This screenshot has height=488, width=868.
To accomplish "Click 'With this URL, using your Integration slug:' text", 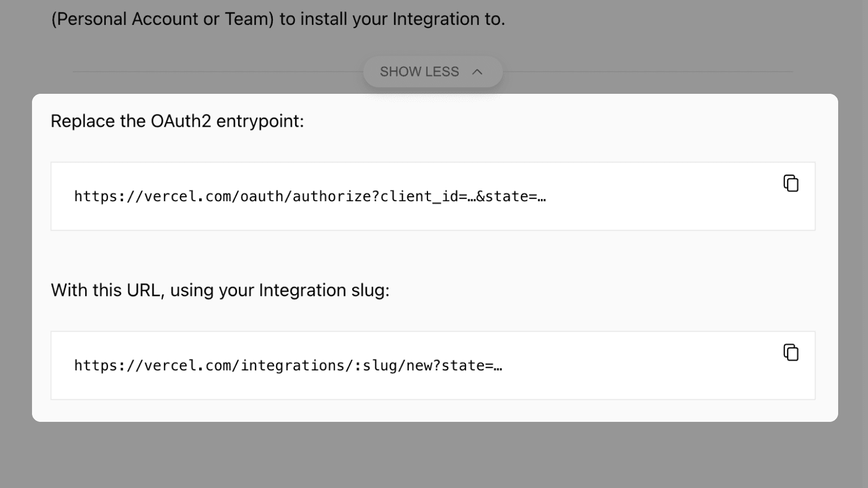I will click(x=220, y=290).
